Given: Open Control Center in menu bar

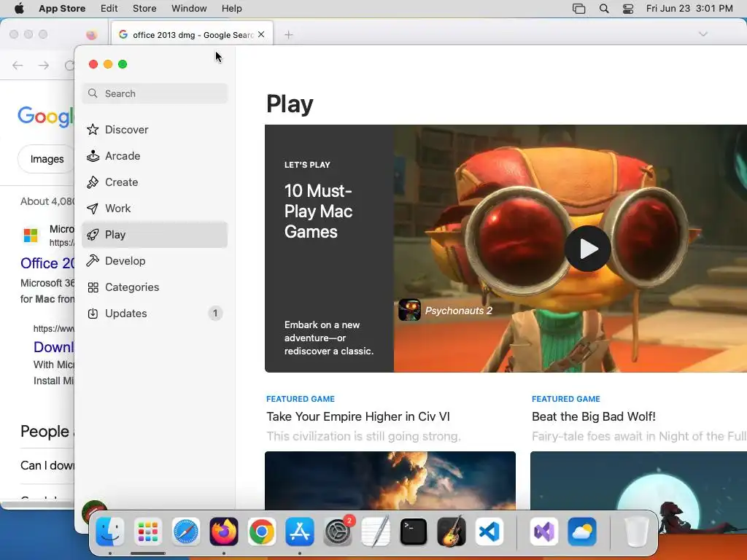Looking at the screenshot, I should (628, 9).
